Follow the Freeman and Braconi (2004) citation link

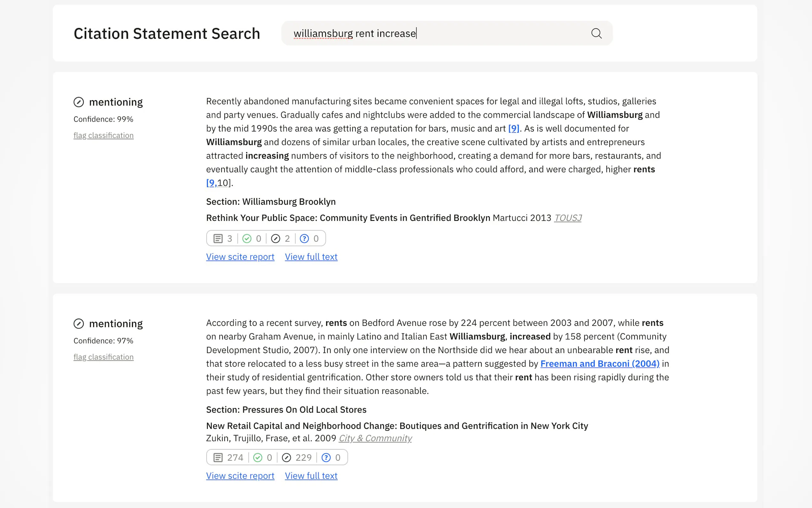coord(599,363)
